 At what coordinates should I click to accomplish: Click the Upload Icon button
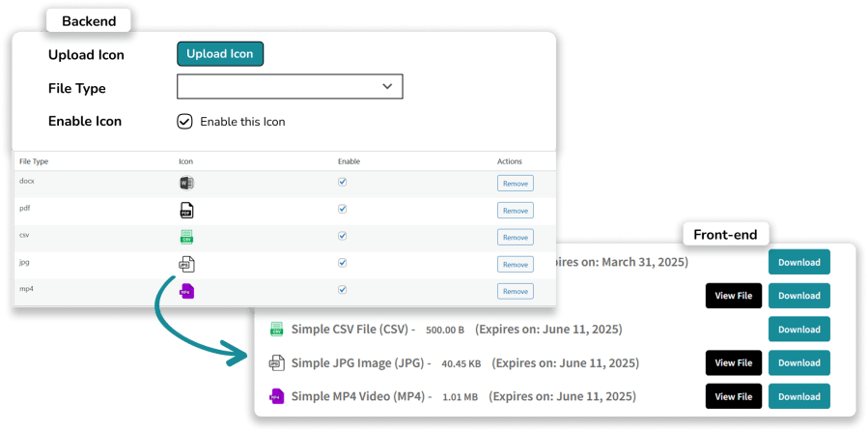click(220, 54)
